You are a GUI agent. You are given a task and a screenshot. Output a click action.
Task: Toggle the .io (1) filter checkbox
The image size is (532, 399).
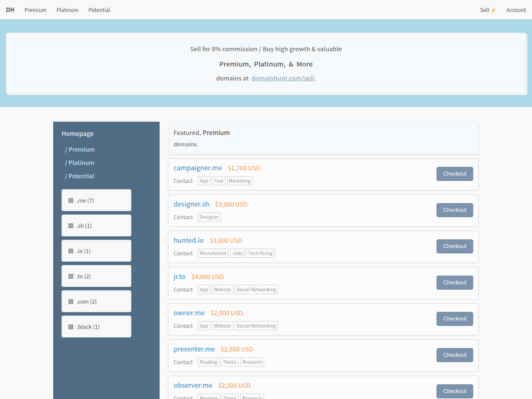click(x=71, y=251)
